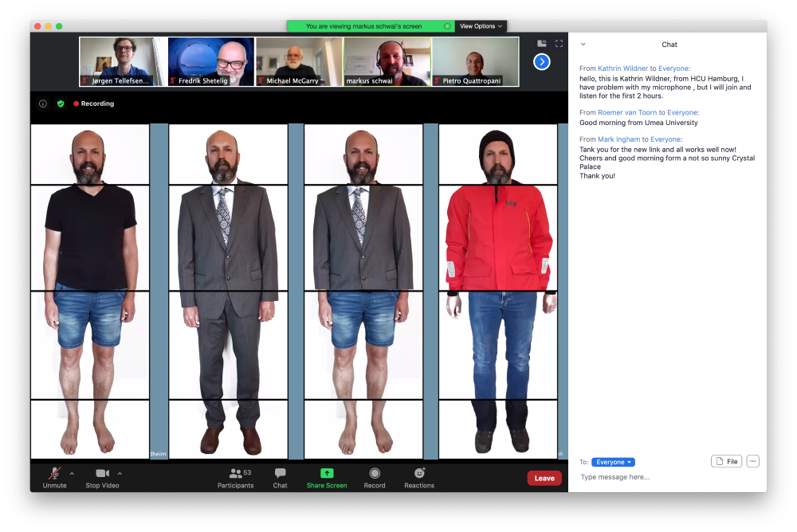Switch gallery view layout icon
Viewport: 797px width, 532px height.
coord(542,44)
